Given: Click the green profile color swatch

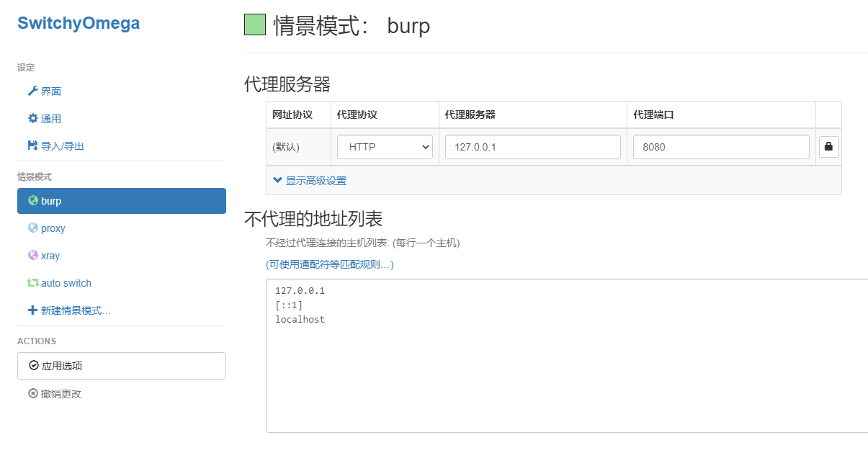Looking at the screenshot, I should (x=255, y=25).
